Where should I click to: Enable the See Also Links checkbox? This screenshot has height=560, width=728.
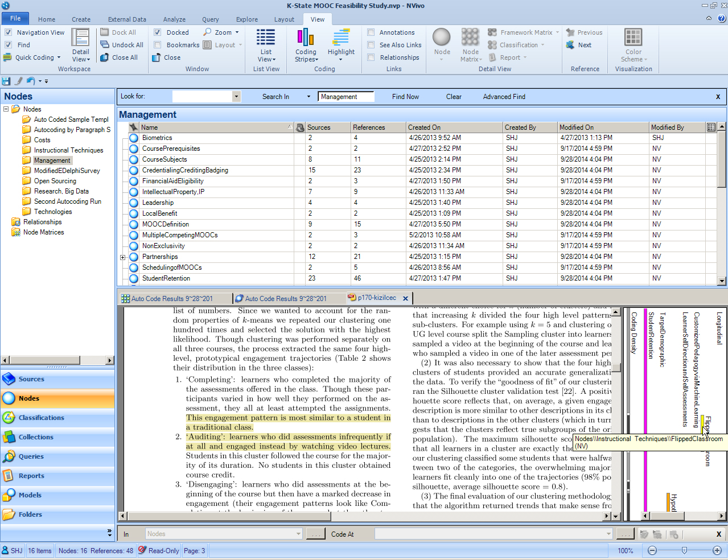371,45
